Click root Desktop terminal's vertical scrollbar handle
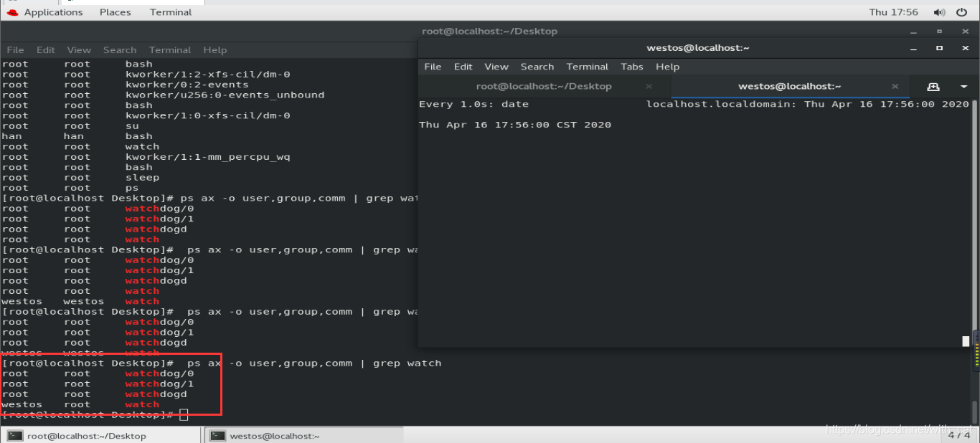980x443 pixels. coord(975,411)
